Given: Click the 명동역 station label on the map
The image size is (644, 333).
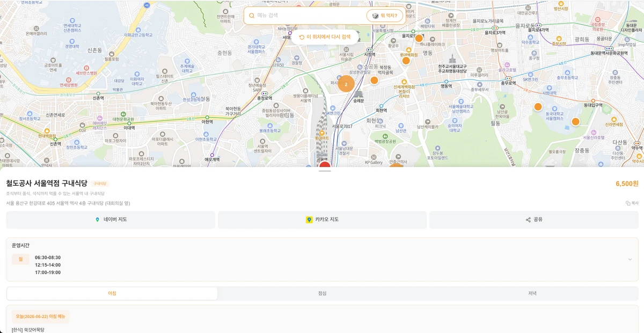Looking at the screenshot, I should tap(446, 86).
